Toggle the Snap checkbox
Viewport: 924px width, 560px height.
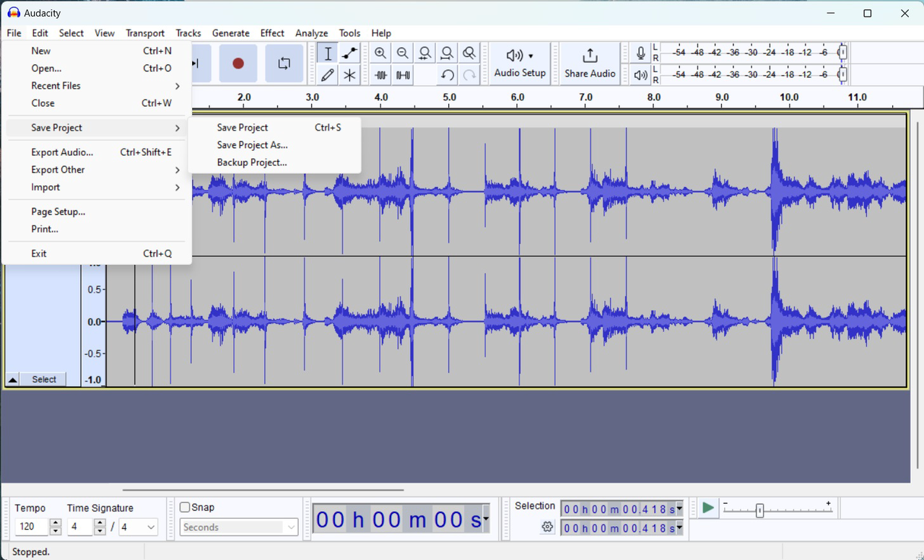(x=185, y=507)
